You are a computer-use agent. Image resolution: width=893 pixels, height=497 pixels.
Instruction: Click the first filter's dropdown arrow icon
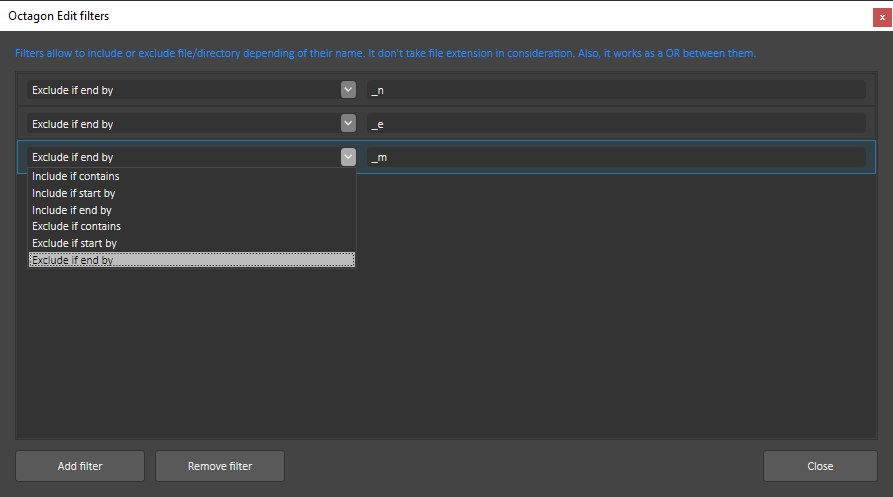point(348,90)
